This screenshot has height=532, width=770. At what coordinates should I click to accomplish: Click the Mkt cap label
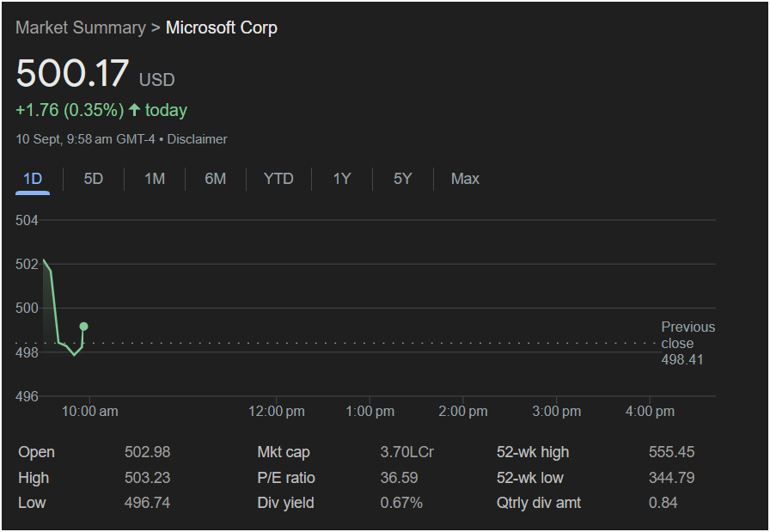pos(284,452)
